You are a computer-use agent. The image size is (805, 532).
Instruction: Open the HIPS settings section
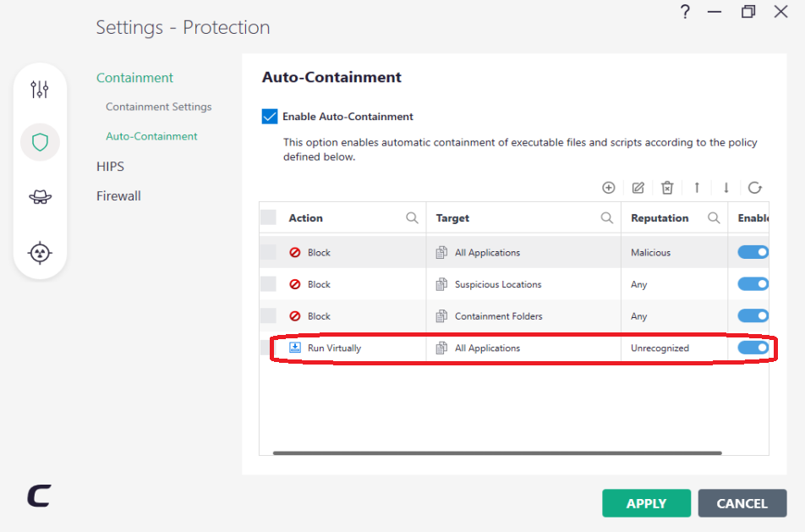pyautogui.click(x=110, y=167)
